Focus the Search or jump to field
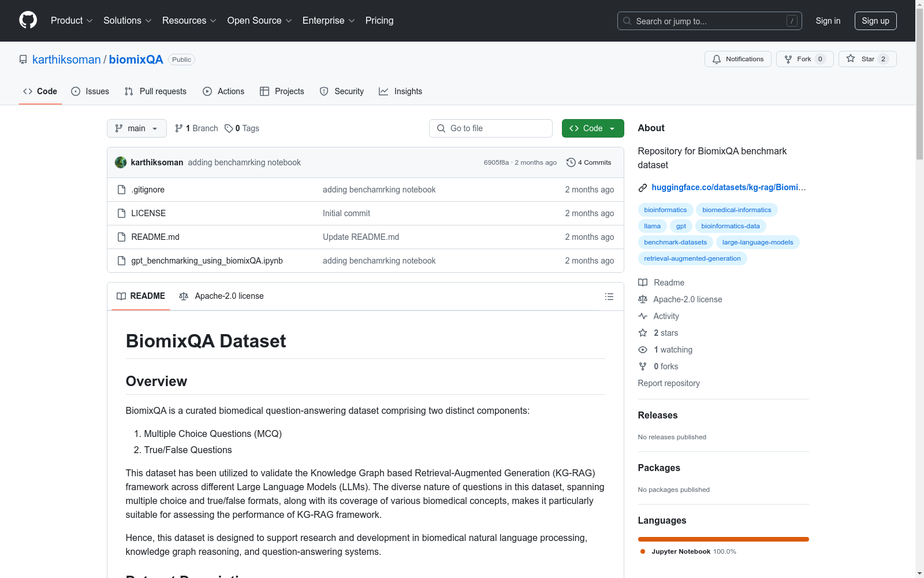This screenshot has height=578, width=924. point(710,21)
